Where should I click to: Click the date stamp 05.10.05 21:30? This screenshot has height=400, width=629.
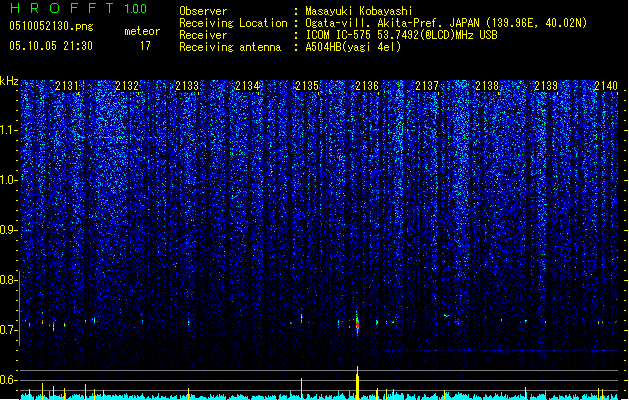[x=51, y=46]
